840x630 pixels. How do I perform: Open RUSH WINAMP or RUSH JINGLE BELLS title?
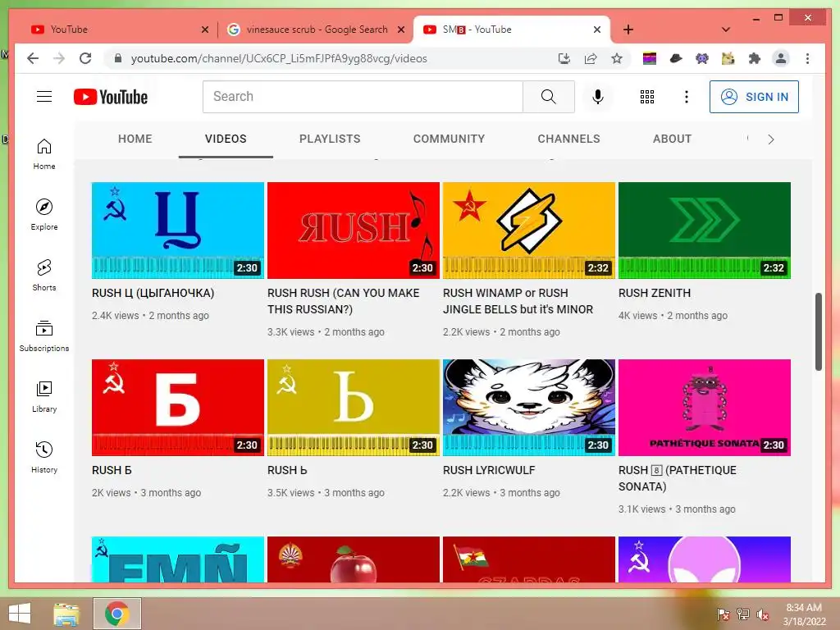click(518, 301)
